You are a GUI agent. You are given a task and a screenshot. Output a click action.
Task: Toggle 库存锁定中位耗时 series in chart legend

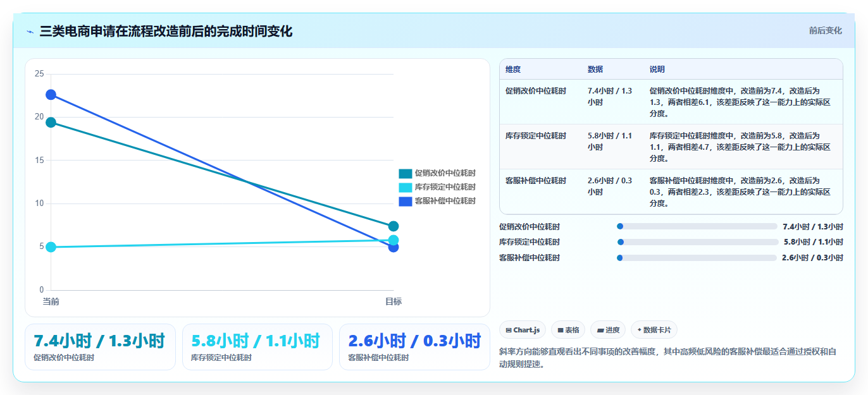pyautogui.click(x=437, y=187)
